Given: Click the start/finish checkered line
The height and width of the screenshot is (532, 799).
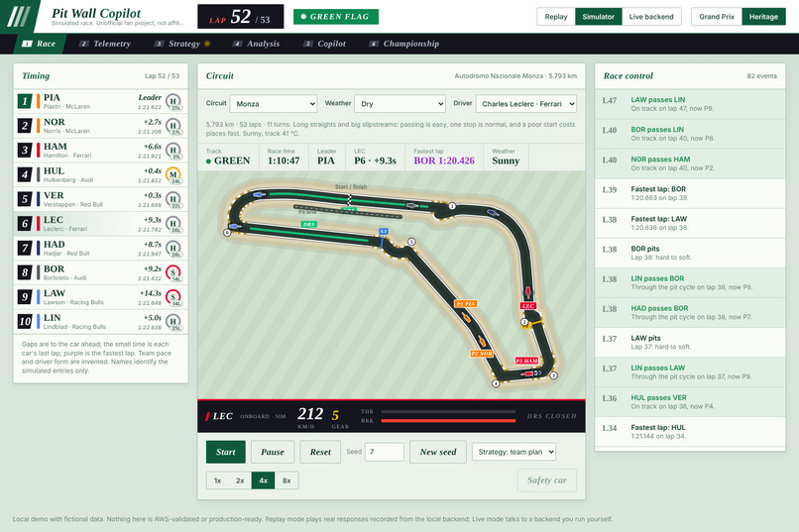Looking at the screenshot, I should [x=350, y=198].
